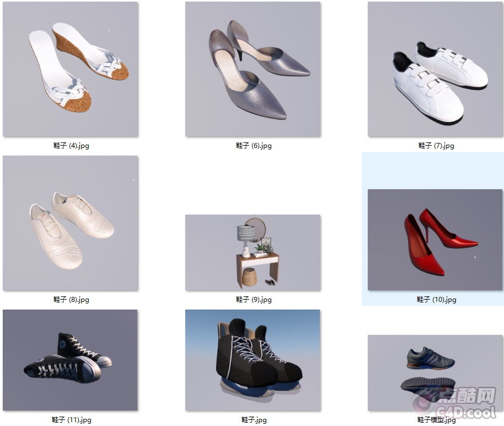The width and height of the screenshot is (504, 426).
Task: Select the console table with lamp thumbnail
Action: click(x=253, y=253)
